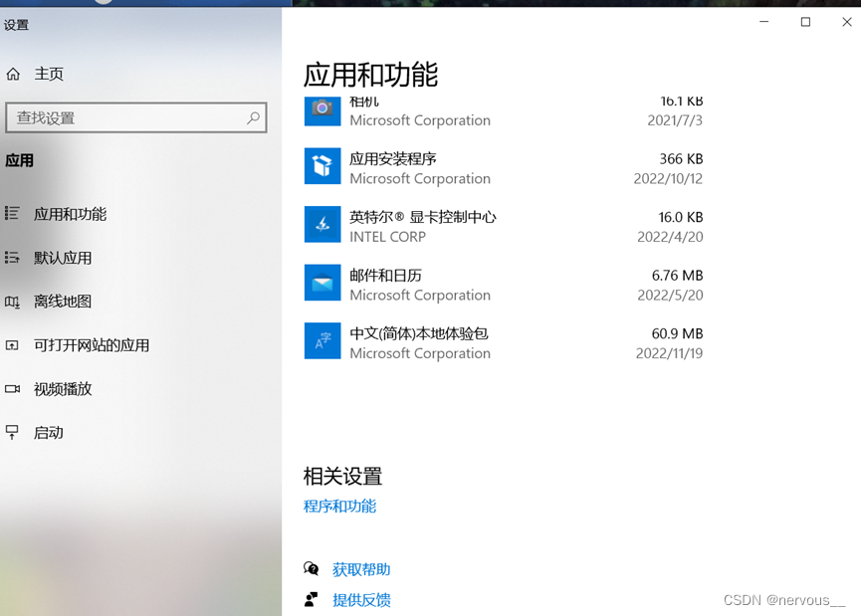Minimize the Settings window
Image resolution: width=861 pixels, height=616 pixels.
click(763, 22)
